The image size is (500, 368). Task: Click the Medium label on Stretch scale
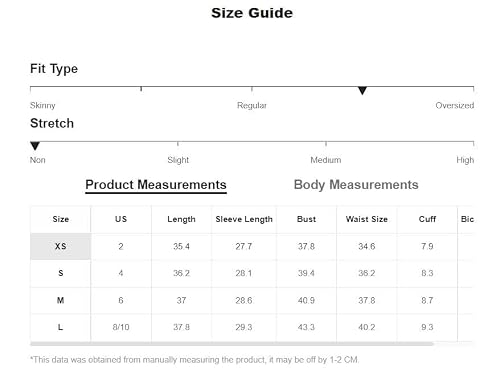[326, 160]
